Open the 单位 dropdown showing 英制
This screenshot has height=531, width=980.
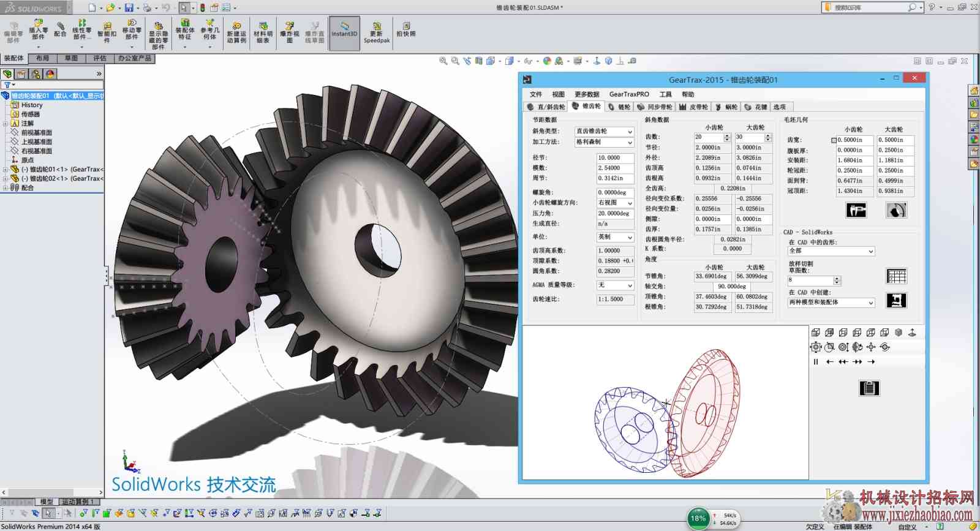(616, 237)
